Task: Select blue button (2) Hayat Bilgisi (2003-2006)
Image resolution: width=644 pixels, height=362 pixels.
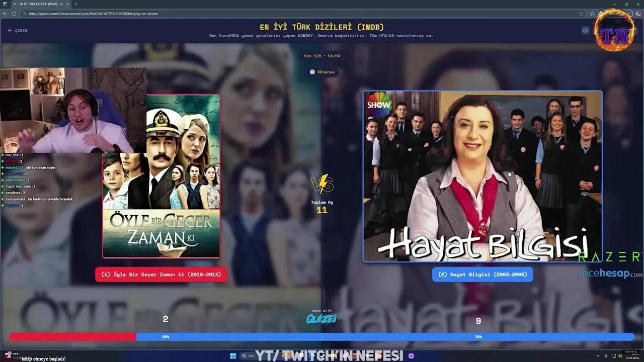Action: pos(482,275)
